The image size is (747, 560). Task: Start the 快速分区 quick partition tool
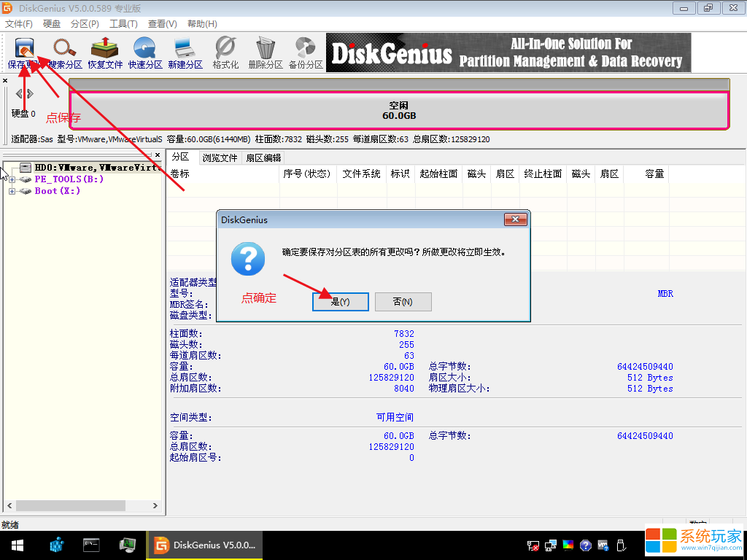(145, 53)
